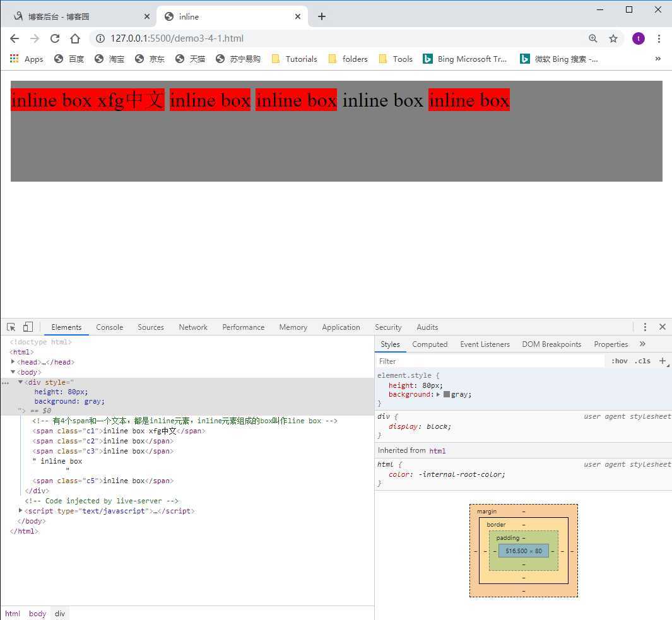Screen dimensions: 672x620
Task: Open the Event Listeners tab
Action: (485, 344)
